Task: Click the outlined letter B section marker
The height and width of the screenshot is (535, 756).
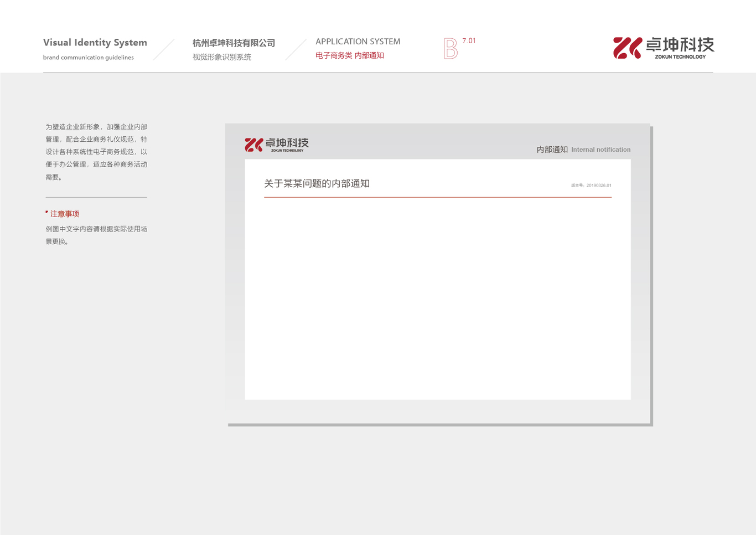Action: [451, 49]
